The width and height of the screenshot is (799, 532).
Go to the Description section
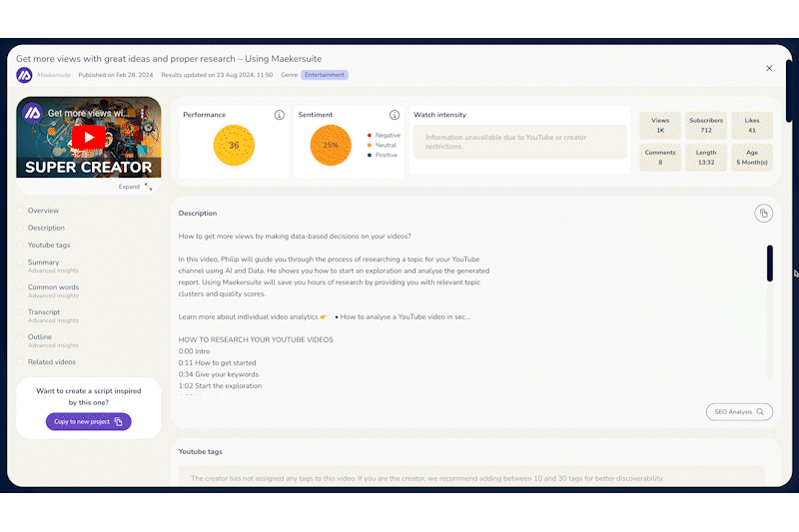(46, 228)
